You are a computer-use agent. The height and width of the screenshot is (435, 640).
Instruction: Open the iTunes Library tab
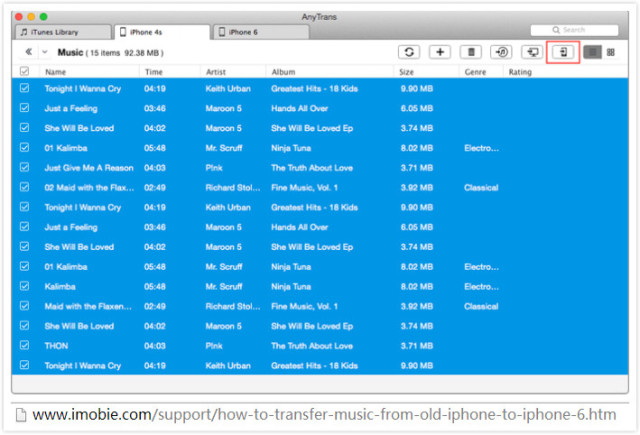(x=63, y=32)
